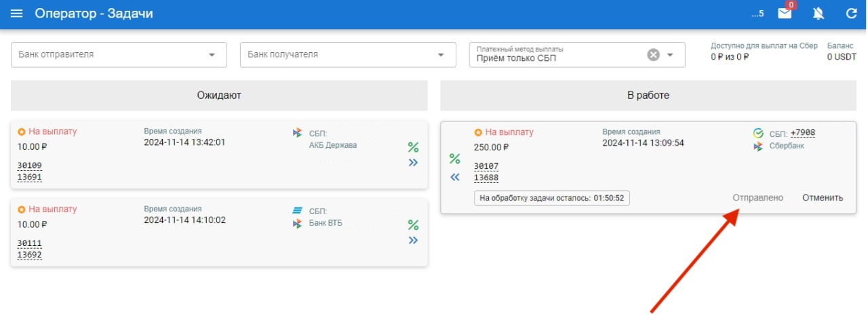The image size is (868, 330).
Task: Select the Ожидают column header
Action: pos(219,96)
